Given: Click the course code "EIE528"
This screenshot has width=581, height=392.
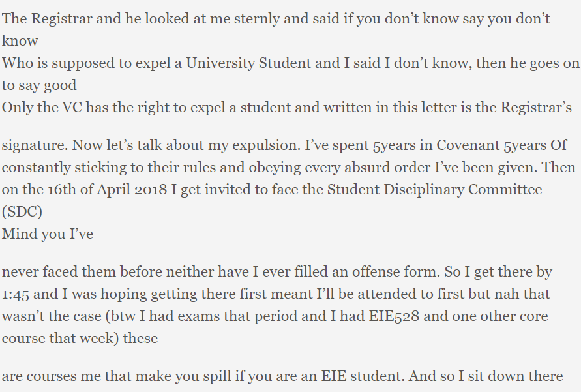Looking at the screenshot, I should point(378,317).
